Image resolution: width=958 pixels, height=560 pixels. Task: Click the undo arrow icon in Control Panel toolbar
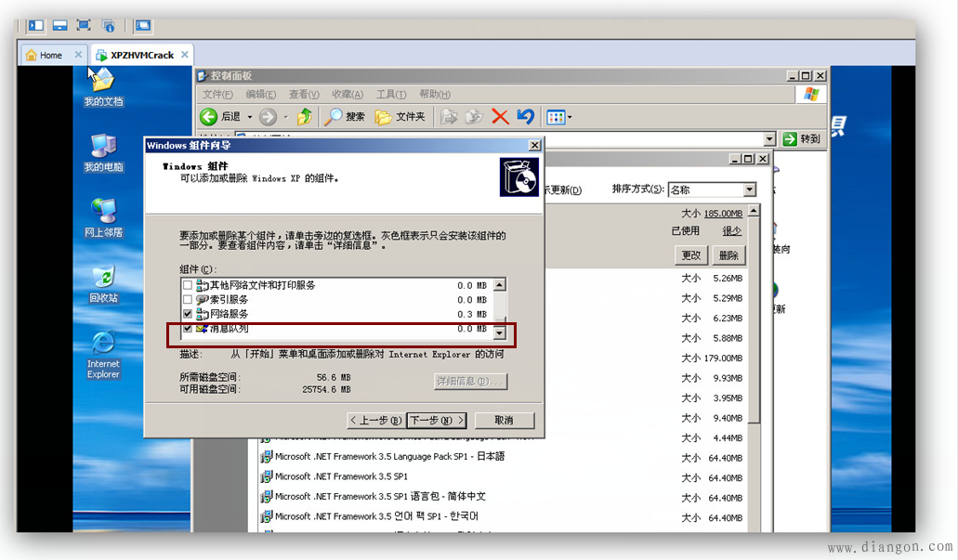pyautogui.click(x=526, y=117)
